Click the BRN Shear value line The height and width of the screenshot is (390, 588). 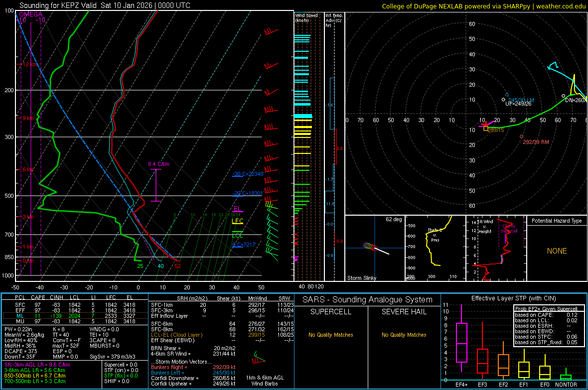click(x=193, y=348)
